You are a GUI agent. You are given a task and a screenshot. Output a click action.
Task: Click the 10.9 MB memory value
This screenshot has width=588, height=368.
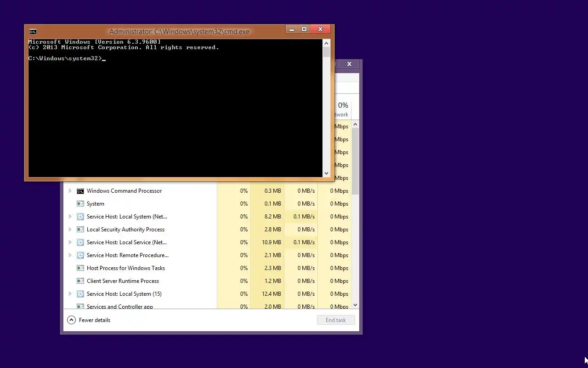pos(271,242)
